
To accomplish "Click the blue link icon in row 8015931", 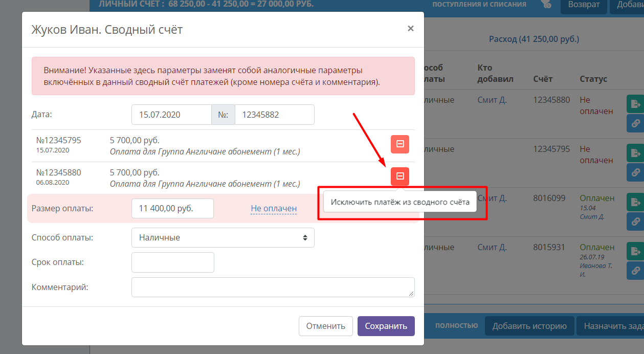I will point(635,271).
